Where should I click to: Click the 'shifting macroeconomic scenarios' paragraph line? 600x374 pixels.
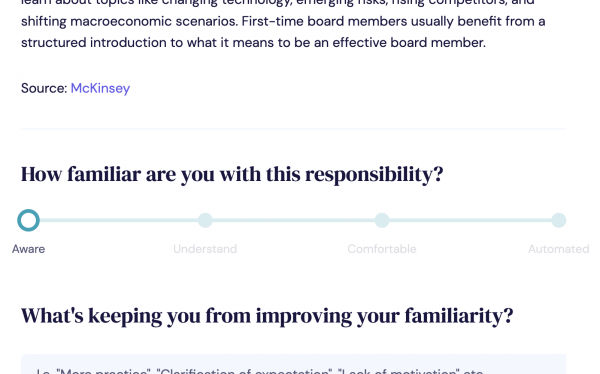(283, 21)
